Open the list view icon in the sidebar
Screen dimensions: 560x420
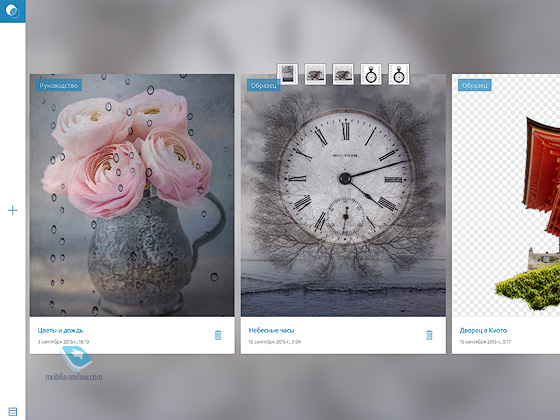12,411
